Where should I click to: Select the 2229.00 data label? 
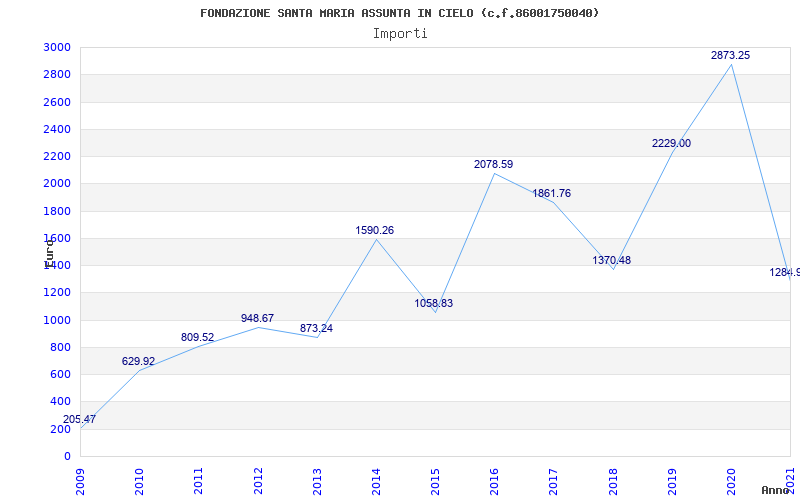pyautogui.click(x=671, y=143)
